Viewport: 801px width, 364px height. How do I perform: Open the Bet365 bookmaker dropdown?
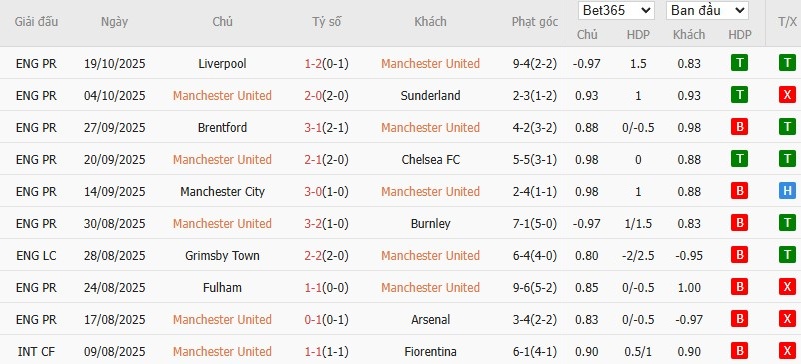click(616, 10)
